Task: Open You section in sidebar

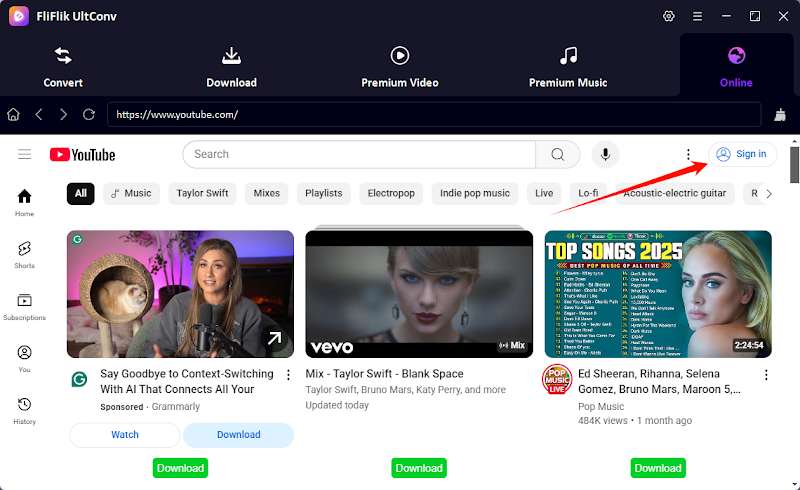Action: 24,359
